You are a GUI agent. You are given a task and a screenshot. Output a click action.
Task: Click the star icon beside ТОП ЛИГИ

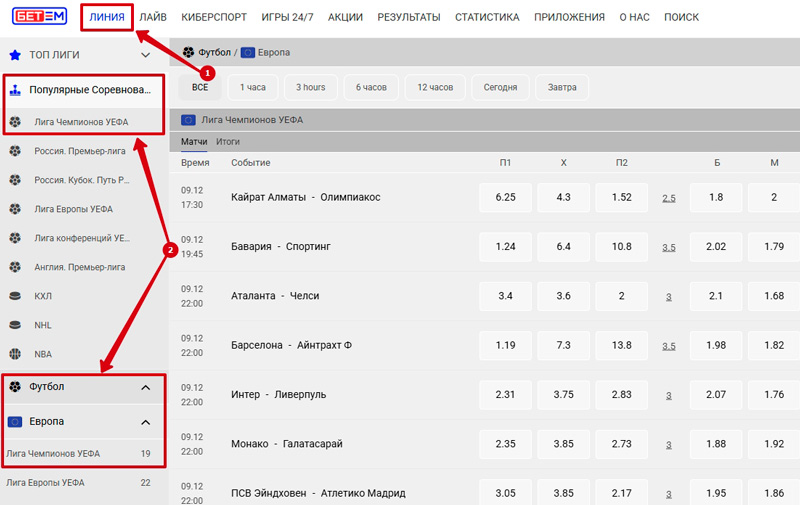coord(15,55)
